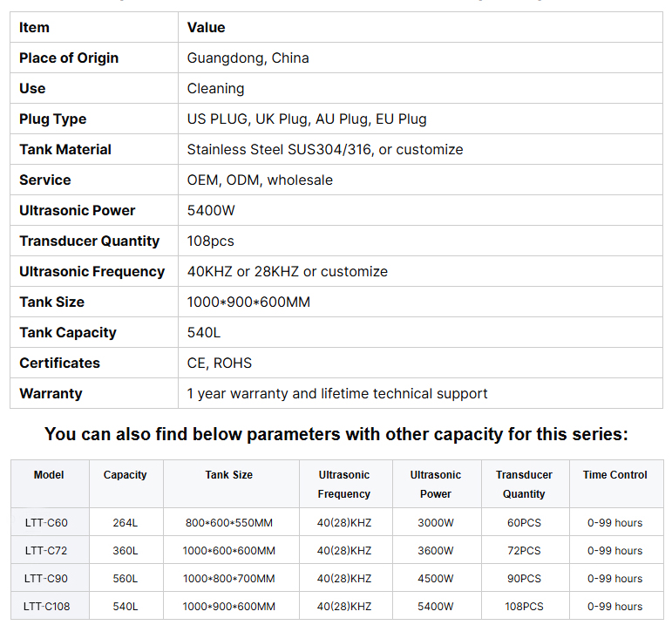Click the '40KHZ or 28KHZ or customize' value
The height and width of the screenshot is (625, 672).
(x=287, y=272)
